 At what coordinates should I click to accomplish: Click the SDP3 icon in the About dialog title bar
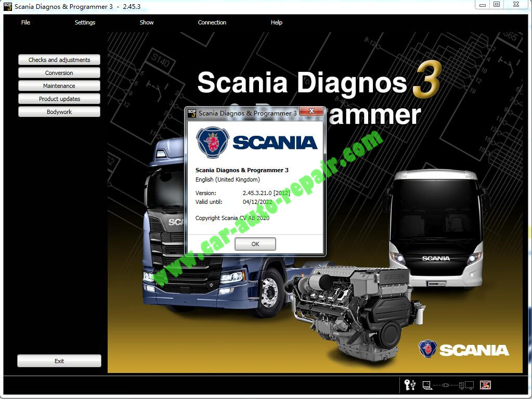click(x=192, y=113)
